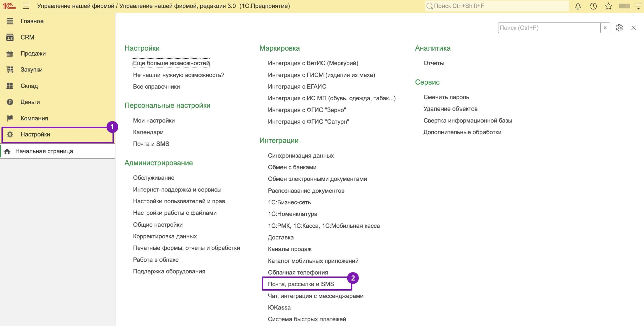The height and width of the screenshot is (326, 644).
Task: Focus the Поиск (Ctrl+F) field
Action: click(x=549, y=28)
